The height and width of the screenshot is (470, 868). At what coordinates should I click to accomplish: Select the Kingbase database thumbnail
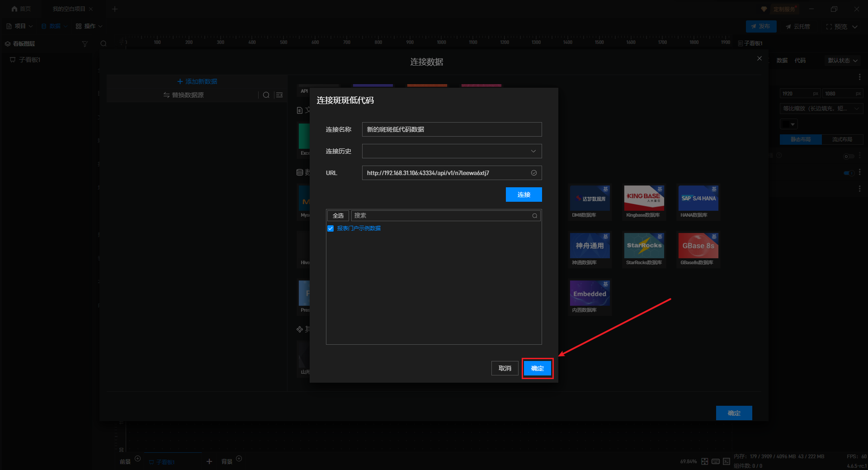[644, 198]
